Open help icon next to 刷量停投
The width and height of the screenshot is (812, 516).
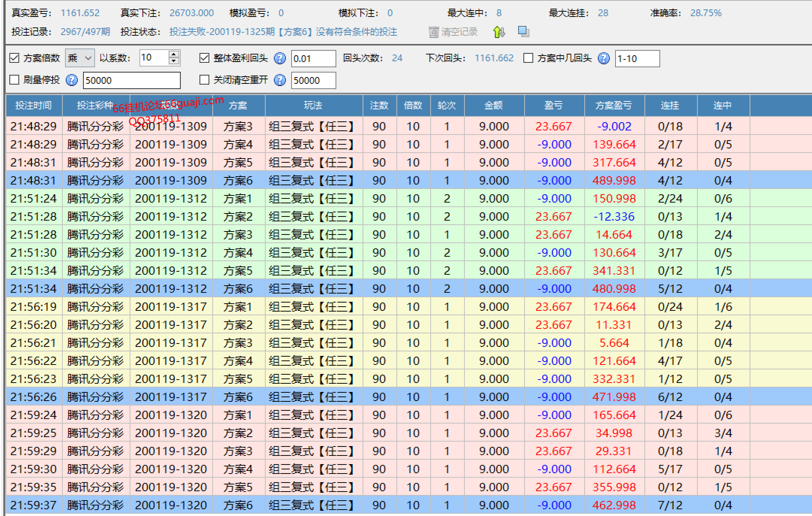tap(71, 80)
